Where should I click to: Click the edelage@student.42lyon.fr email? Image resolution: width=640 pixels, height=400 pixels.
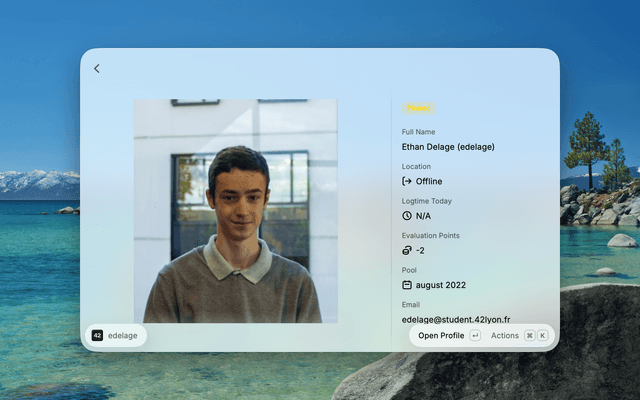point(456,320)
